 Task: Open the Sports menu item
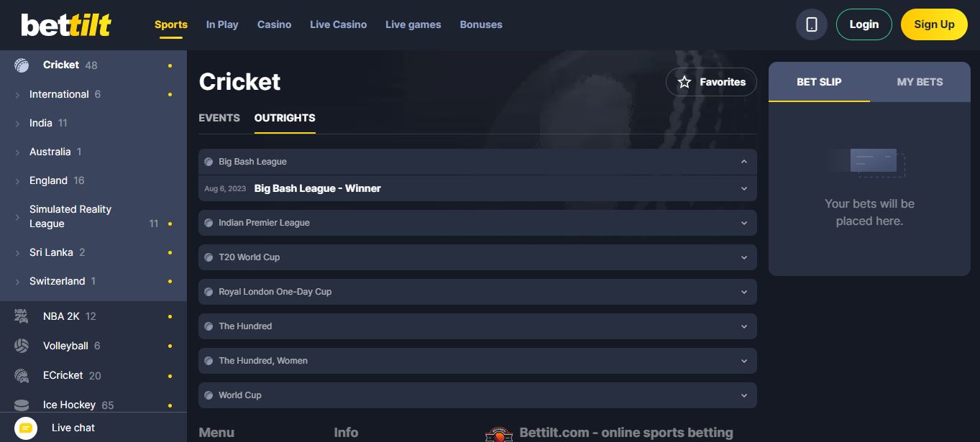click(x=171, y=24)
